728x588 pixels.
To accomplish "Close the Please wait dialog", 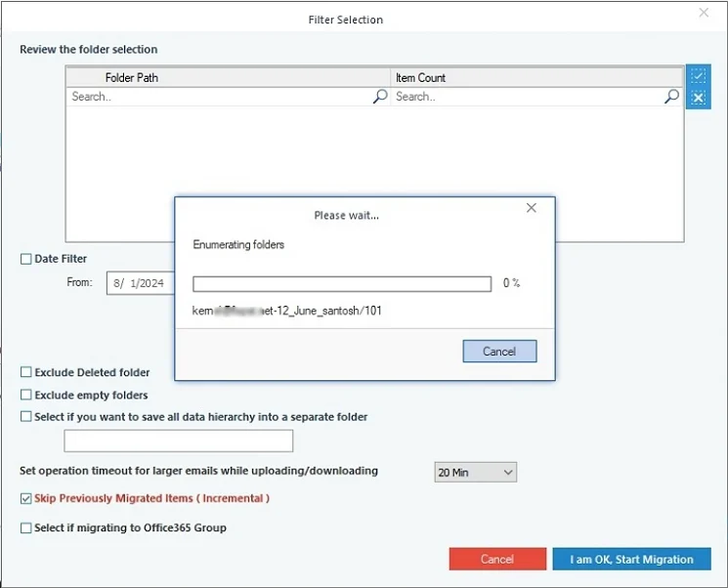I will [532, 208].
